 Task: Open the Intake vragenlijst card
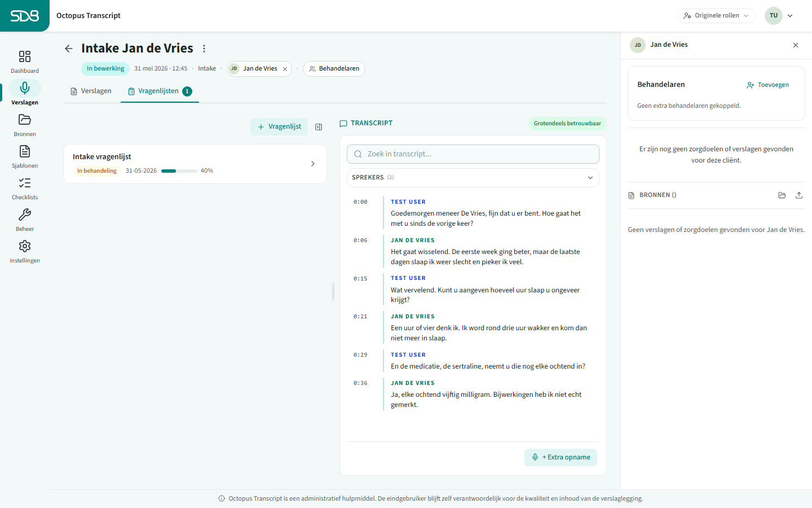click(x=195, y=164)
